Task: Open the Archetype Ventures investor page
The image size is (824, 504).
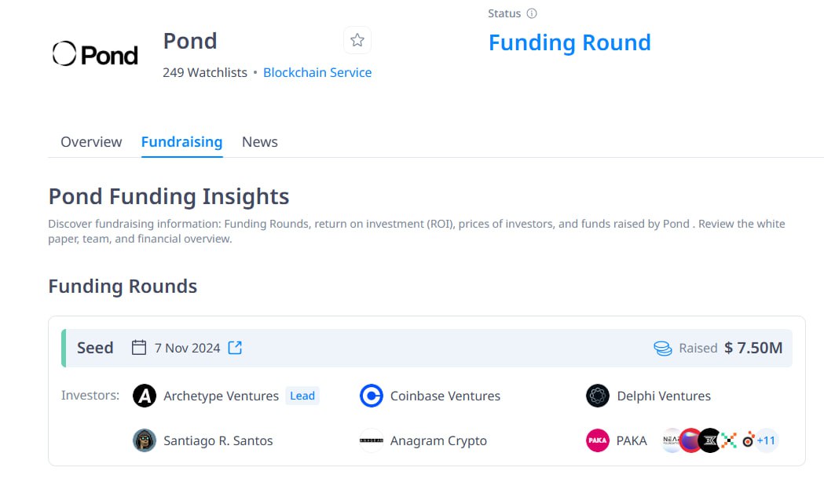Action: tap(222, 396)
